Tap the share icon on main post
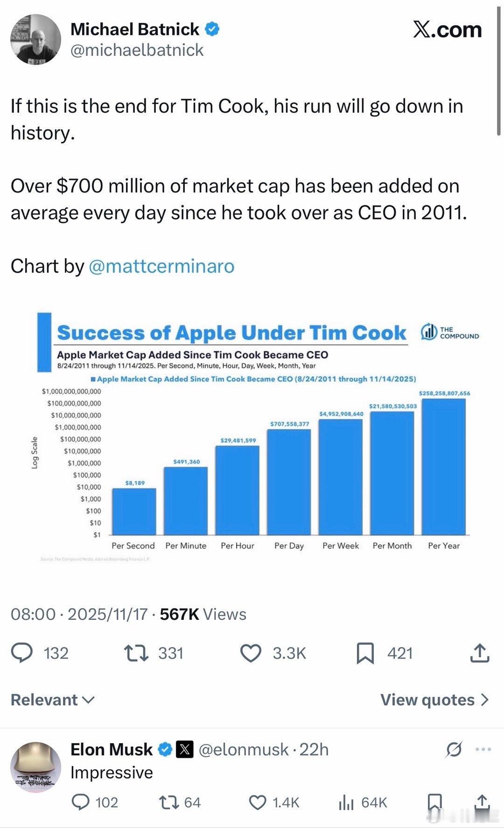This screenshot has height=828, width=504. [x=480, y=653]
